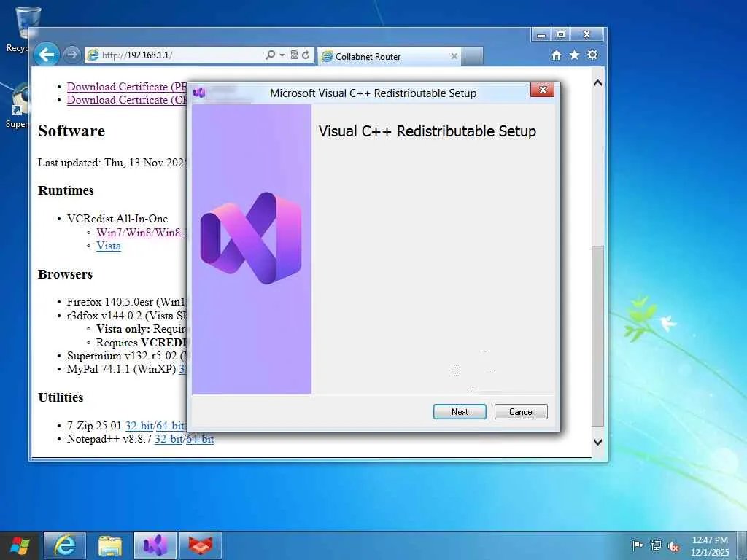Click the search magnifier in address bar
The image size is (747, 560).
pos(270,55)
